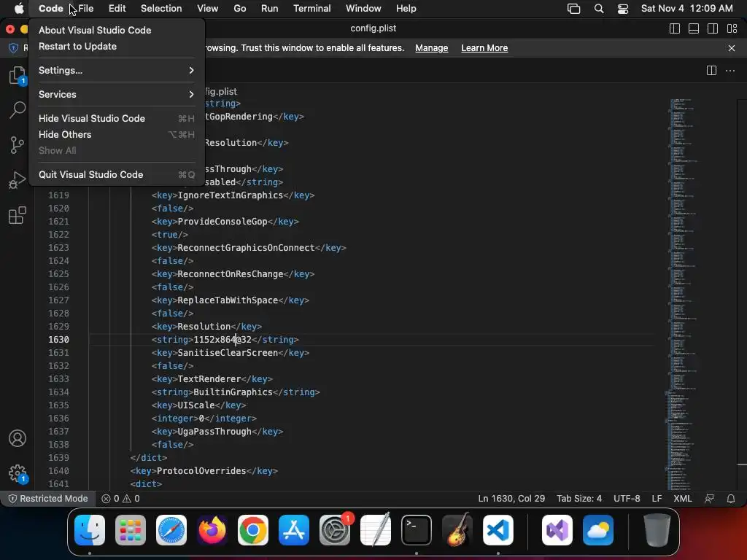The width and height of the screenshot is (747, 560).
Task: Click the menu bar date and time
Action: coord(686,9)
